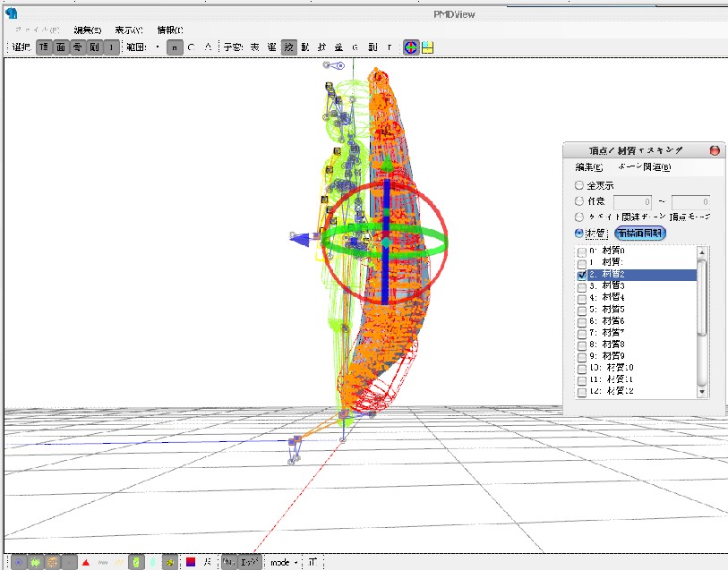
Task: Select the 材質 radio button
Action: (x=579, y=233)
